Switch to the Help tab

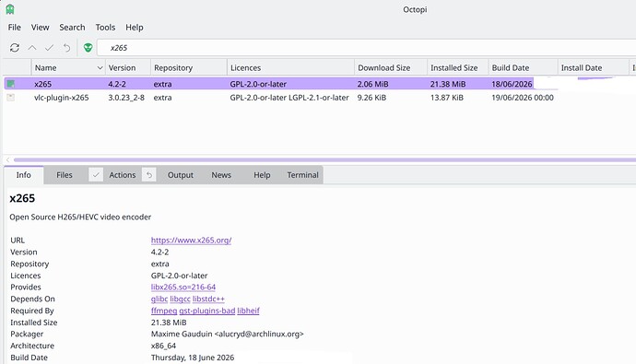(x=262, y=175)
